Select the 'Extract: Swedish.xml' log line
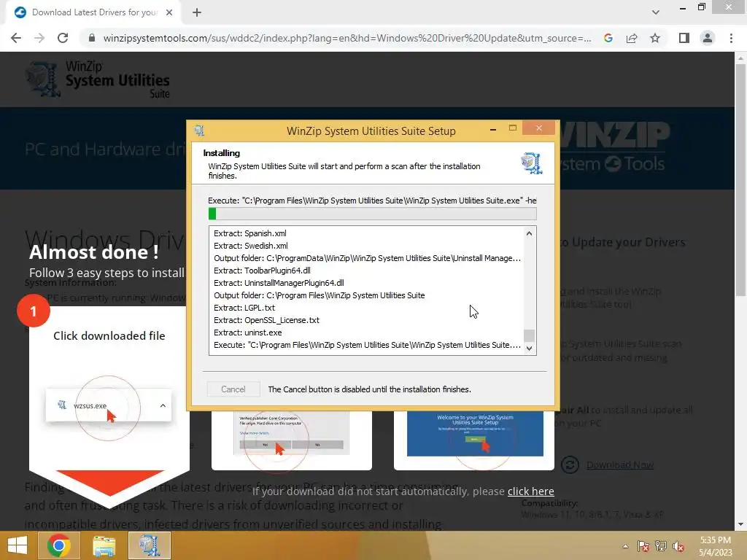 click(251, 246)
